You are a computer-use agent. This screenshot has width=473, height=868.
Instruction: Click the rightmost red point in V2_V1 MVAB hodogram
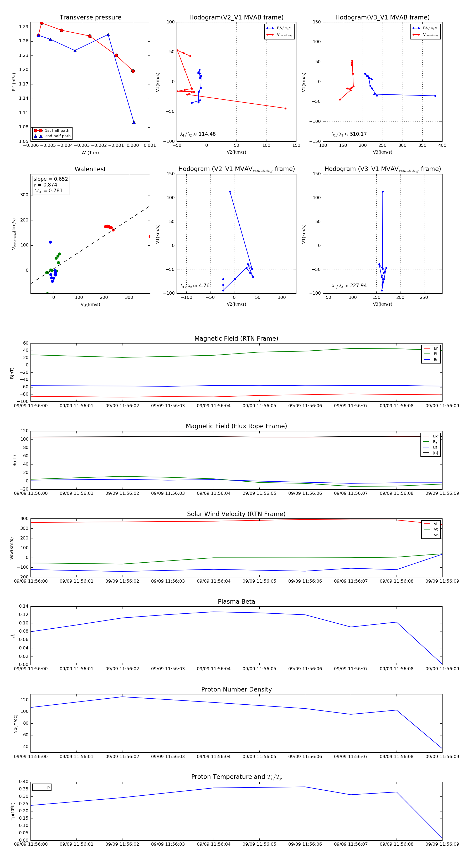pyautogui.click(x=285, y=108)
